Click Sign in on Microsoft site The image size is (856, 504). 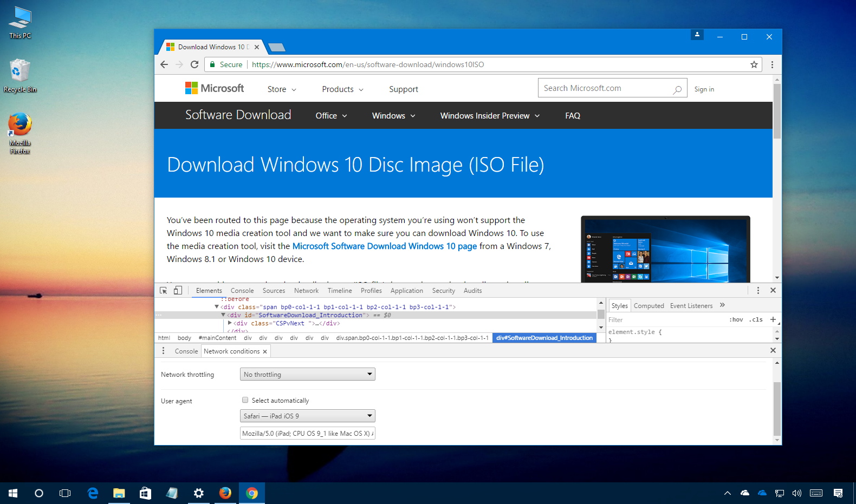(x=704, y=89)
